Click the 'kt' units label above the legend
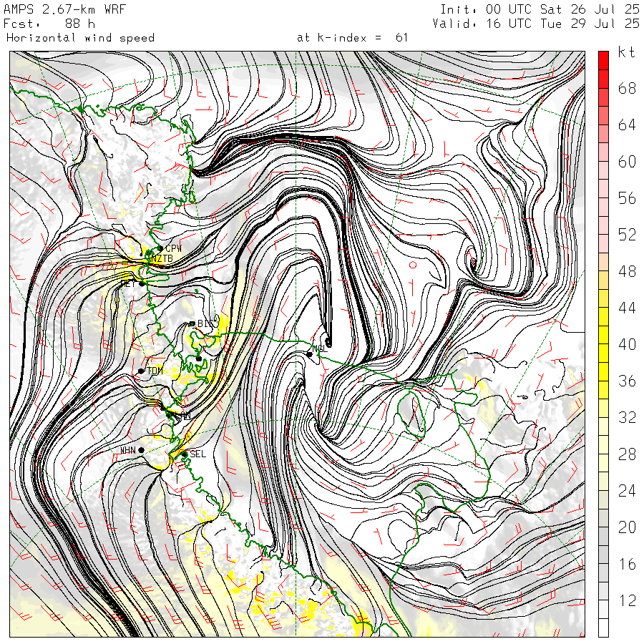This screenshot has height=644, width=644. pyautogui.click(x=626, y=52)
